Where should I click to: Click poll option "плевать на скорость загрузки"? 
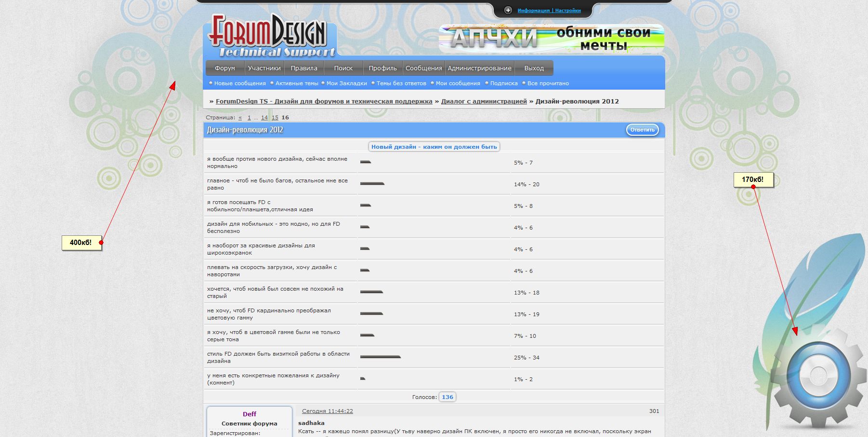pyautogui.click(x=272, y=271)
